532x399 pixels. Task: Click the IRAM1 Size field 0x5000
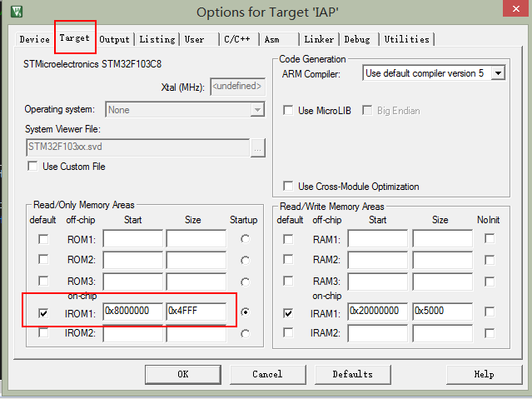pos(443,311)
